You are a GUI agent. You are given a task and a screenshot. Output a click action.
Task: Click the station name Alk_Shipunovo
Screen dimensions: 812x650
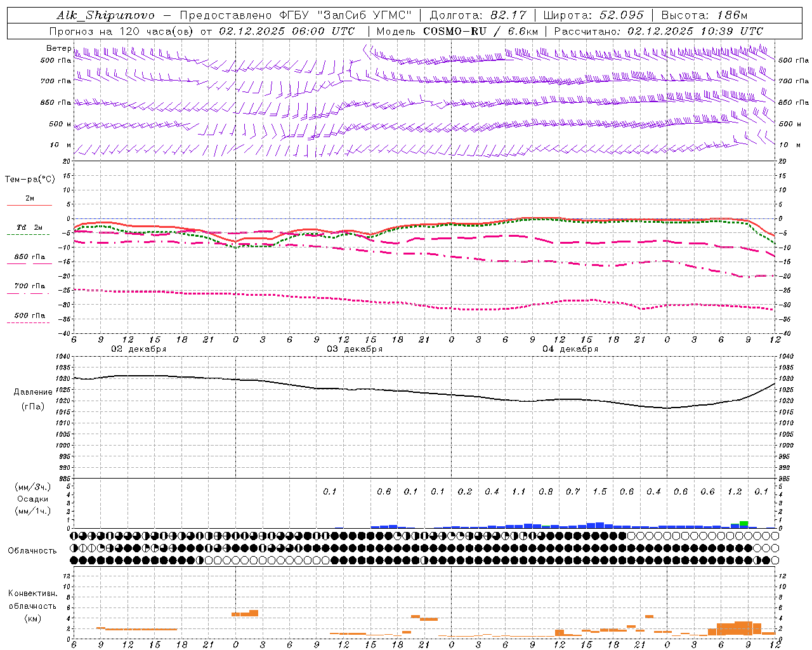click(x=105, y=15)
